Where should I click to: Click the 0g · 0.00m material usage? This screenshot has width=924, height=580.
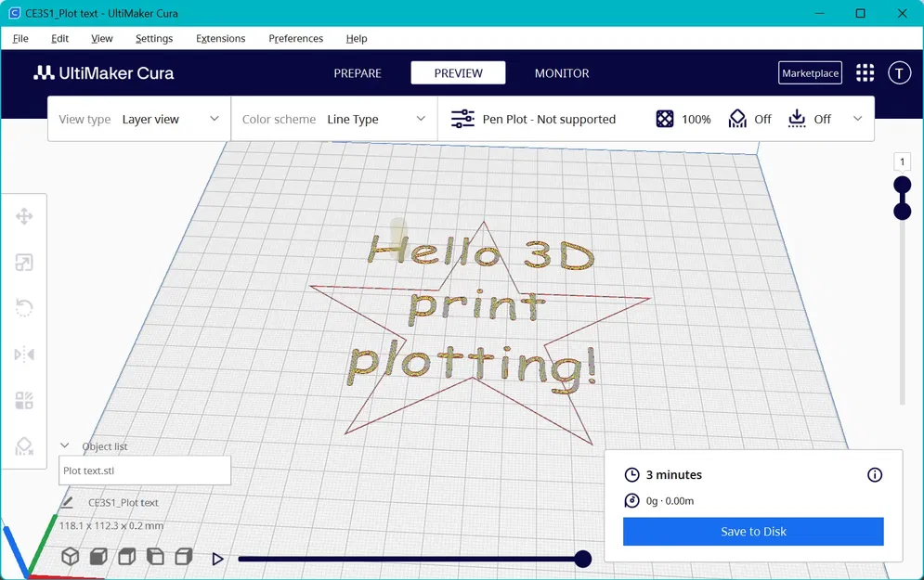click(670, 500)
